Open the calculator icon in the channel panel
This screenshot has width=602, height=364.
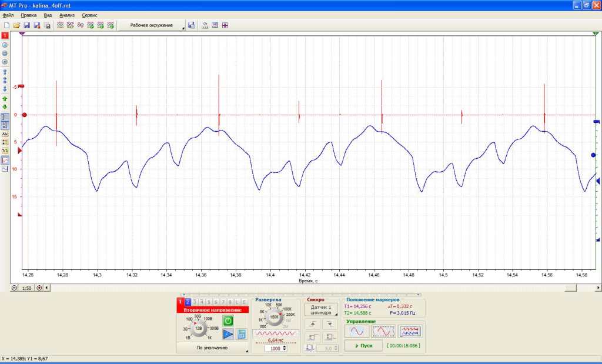(x=242, y=334)
